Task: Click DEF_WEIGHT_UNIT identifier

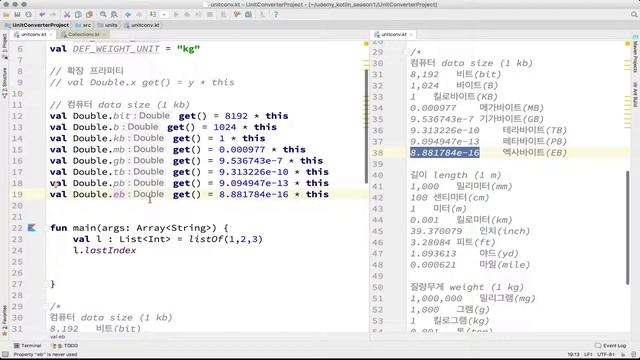Action: (x=116, y=49)
